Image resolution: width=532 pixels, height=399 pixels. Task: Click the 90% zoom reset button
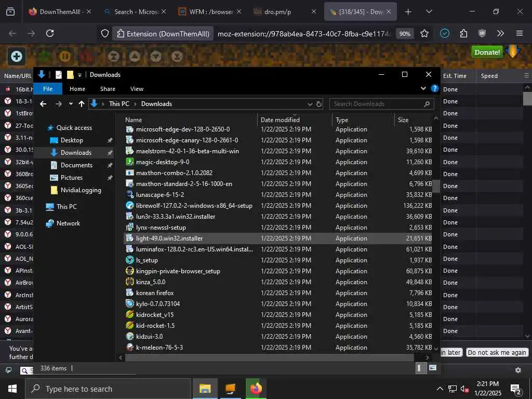pos(405,34)
